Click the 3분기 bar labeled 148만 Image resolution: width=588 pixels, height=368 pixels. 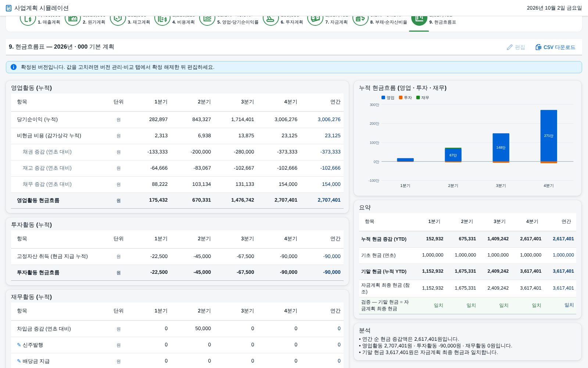pyautogui.click(x=501, y=147)
